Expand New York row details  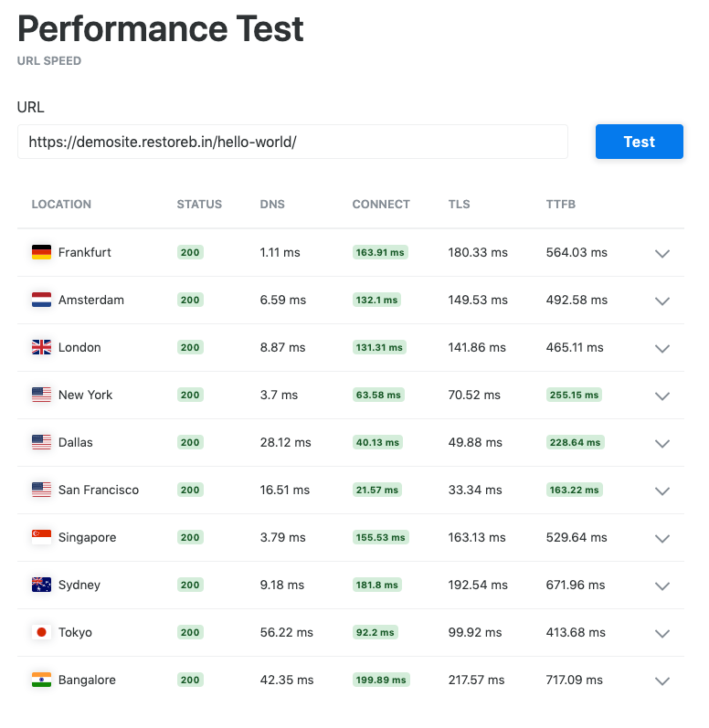pyautogui.click(x=663, y=396)
